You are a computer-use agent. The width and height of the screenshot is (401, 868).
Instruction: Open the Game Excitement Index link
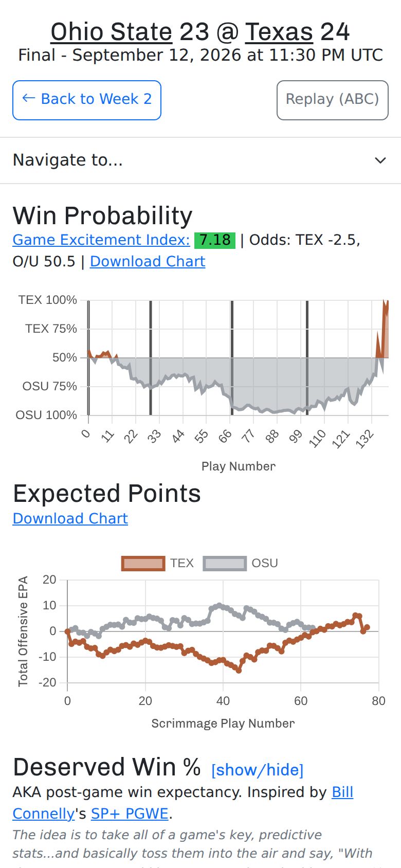(101, 240)
